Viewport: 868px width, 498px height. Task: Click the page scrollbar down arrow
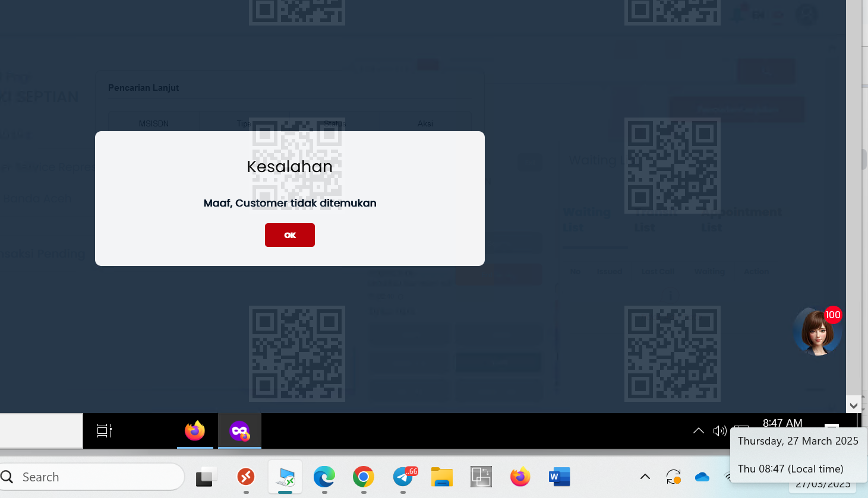[854, 406]
